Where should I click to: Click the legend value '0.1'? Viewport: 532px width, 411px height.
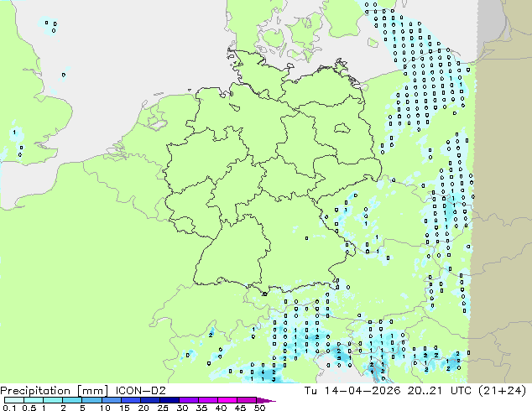click(9, 408)
